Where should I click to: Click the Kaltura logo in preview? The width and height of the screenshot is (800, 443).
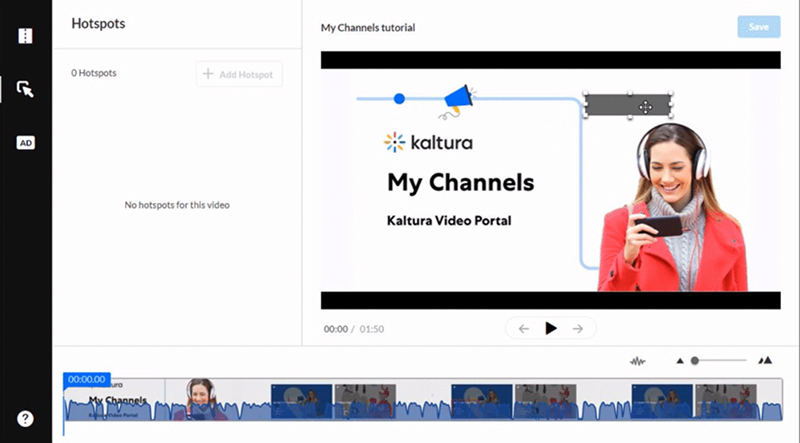coord(428,143)
